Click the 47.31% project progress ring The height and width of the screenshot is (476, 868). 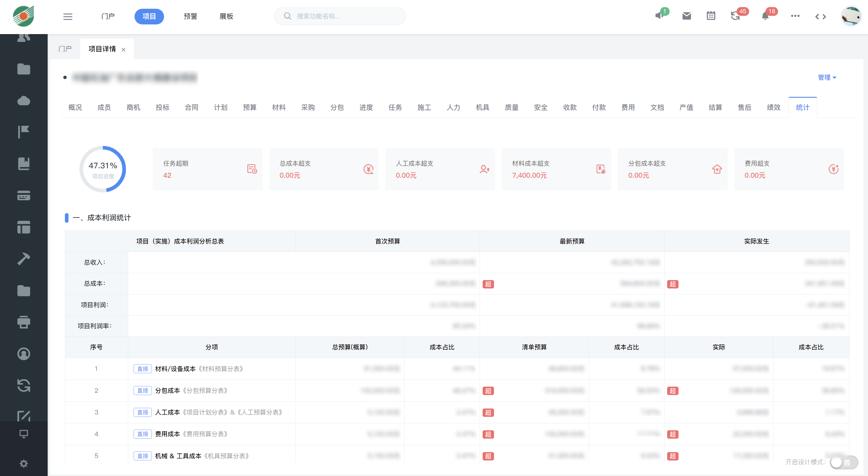click(103, 169)
